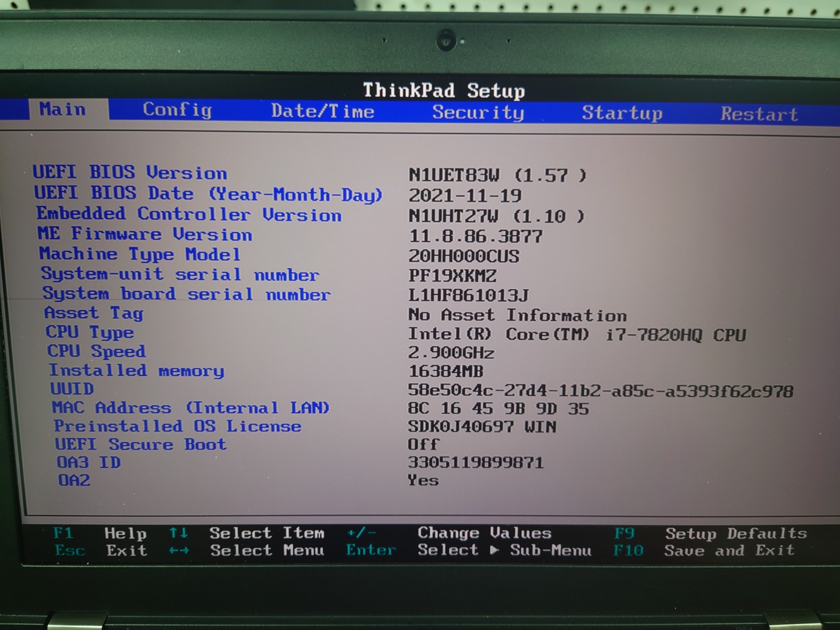This screenshot has width=840, height=630.
Task: Select model value 20HH000CUS
Action: [464, 256]
